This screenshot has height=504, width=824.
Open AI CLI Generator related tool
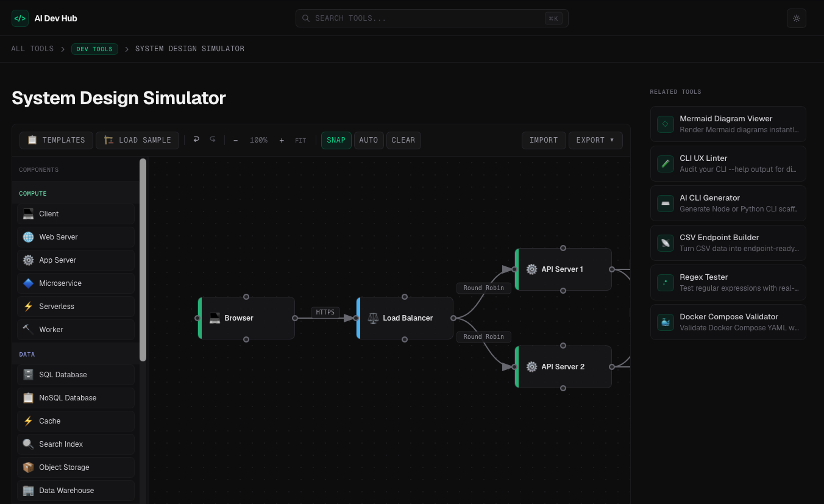[x=728, y=204]
